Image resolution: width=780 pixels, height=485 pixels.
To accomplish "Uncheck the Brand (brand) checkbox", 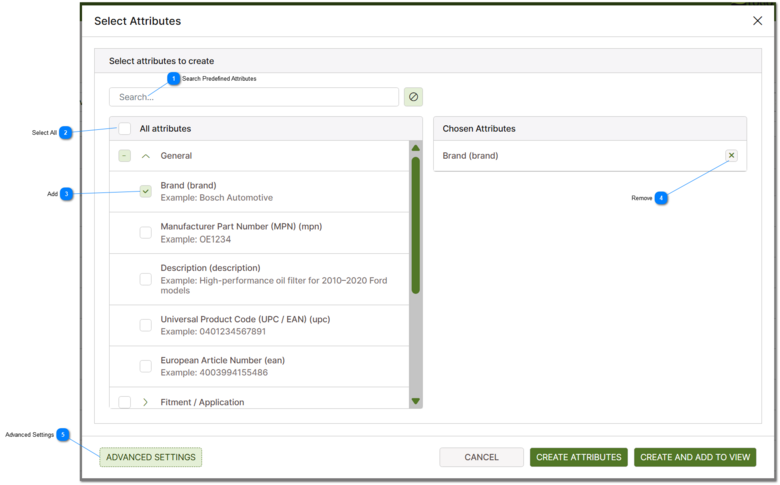I will pos(145,191).
